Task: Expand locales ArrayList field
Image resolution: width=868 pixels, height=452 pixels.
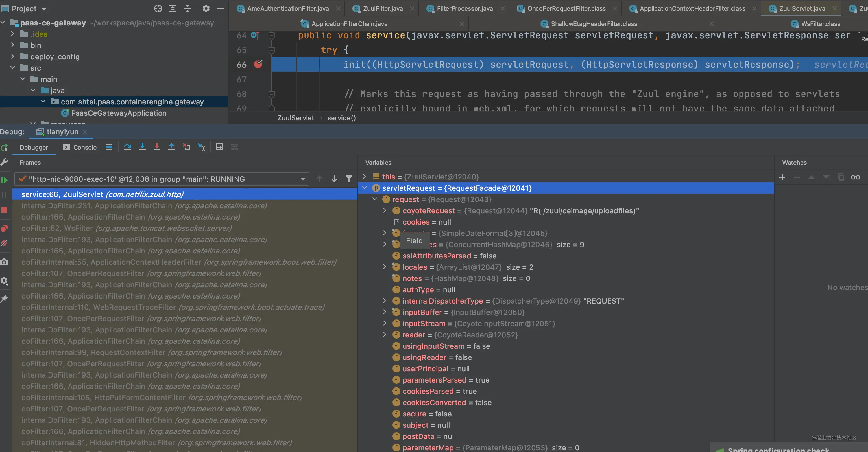Action: [385, 267]
